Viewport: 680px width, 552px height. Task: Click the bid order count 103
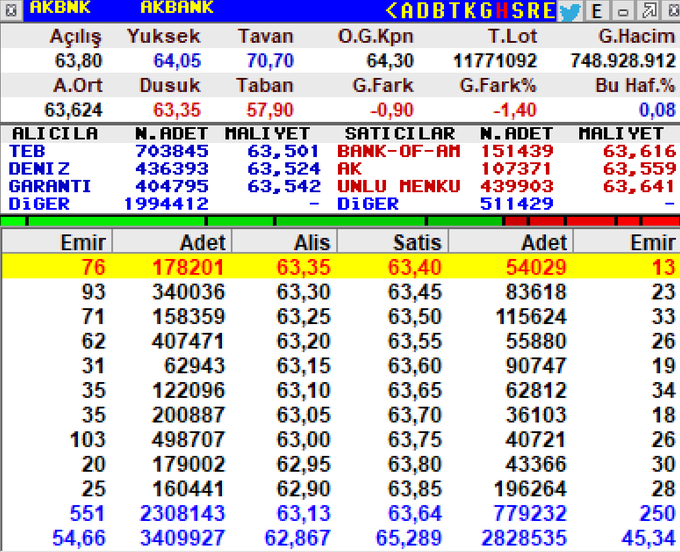pos(88,440)
